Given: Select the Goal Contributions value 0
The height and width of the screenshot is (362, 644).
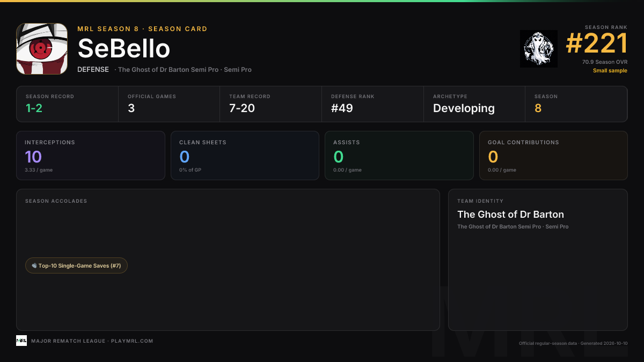Looking at the screenshot, I should point(493,157).
